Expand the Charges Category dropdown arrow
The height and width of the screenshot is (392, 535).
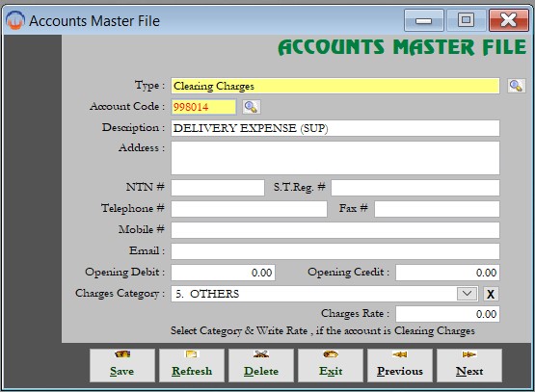(467, 294)
